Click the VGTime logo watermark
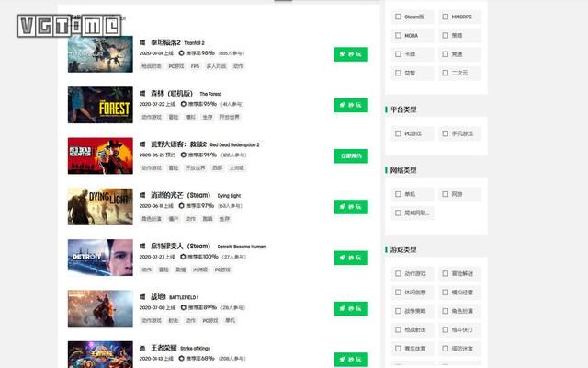Screen dimensions: 588x368 click(70, 26)
